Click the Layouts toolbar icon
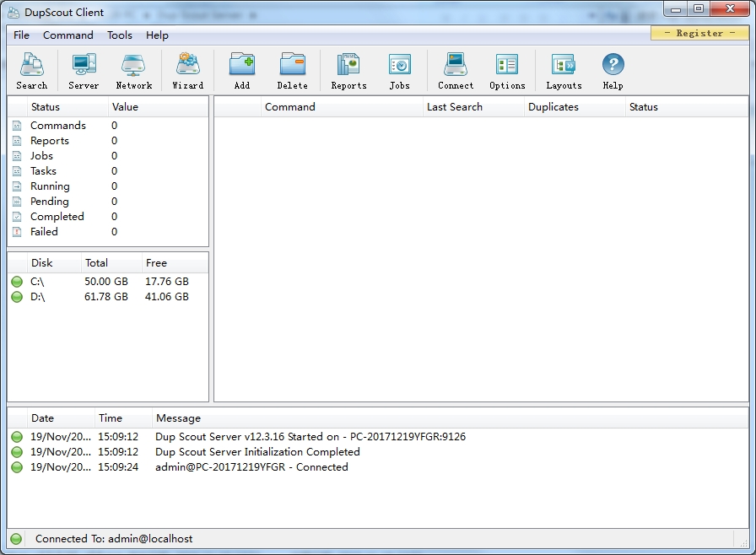Image resolution: width=756 pixels, height=555 pixels. (x=564, y=71)
